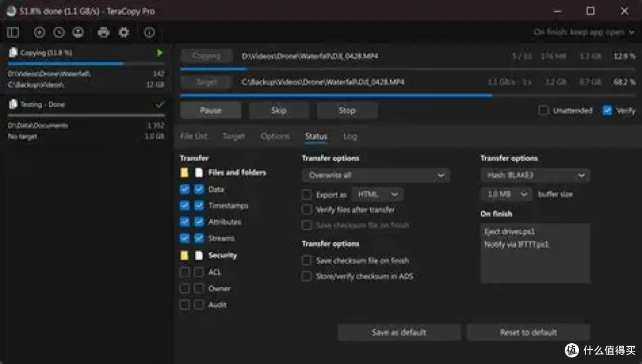
Task: Click the green play icon on Copying job
Action: 160,53
